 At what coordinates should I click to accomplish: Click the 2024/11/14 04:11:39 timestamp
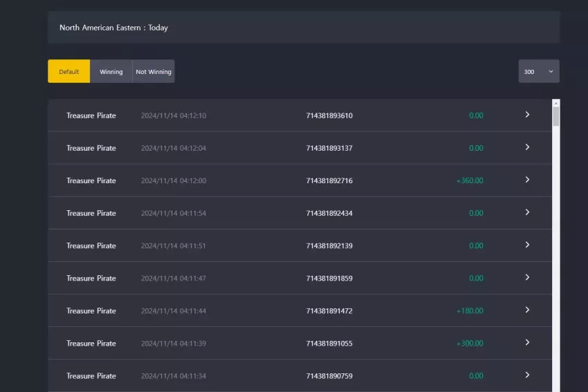[x=174, y=344]
